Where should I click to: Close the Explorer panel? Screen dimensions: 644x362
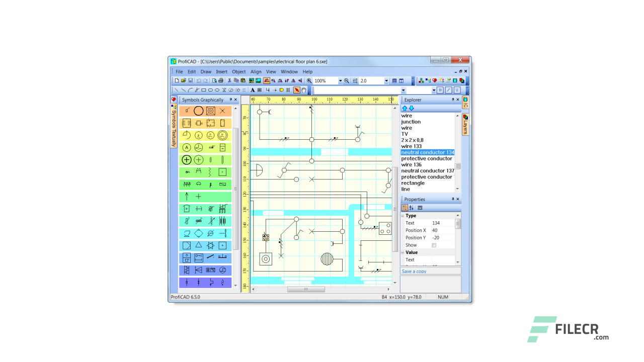click(458, 100)
